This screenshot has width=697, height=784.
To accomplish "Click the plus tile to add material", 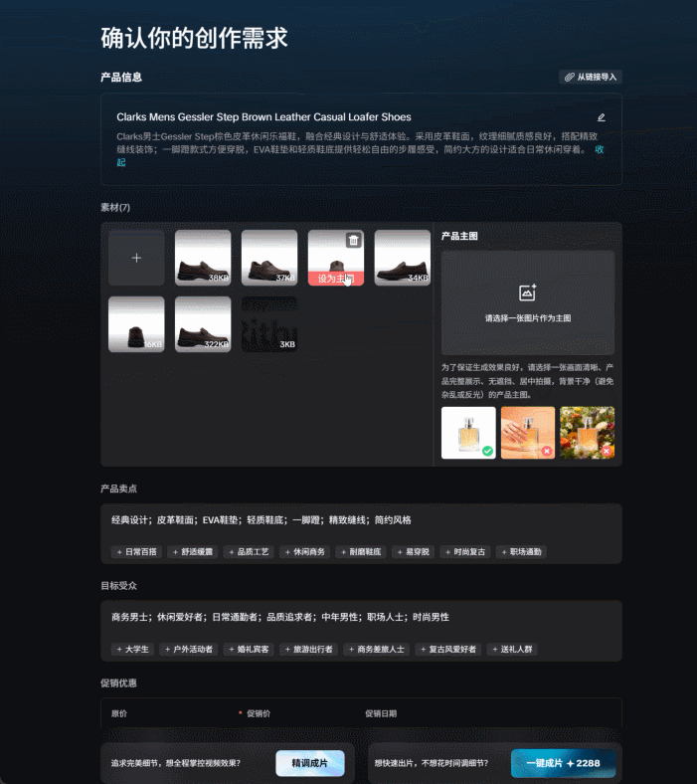I will pos(136,258).
